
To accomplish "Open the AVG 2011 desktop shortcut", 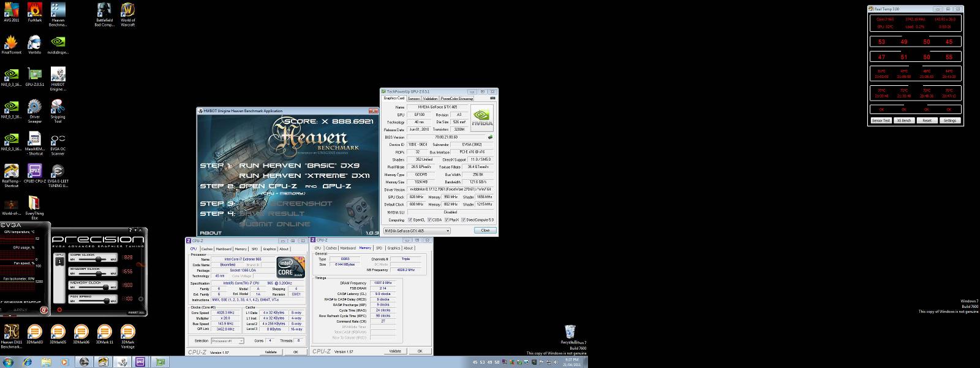I will pyautogui.click(x=11, y=12).
